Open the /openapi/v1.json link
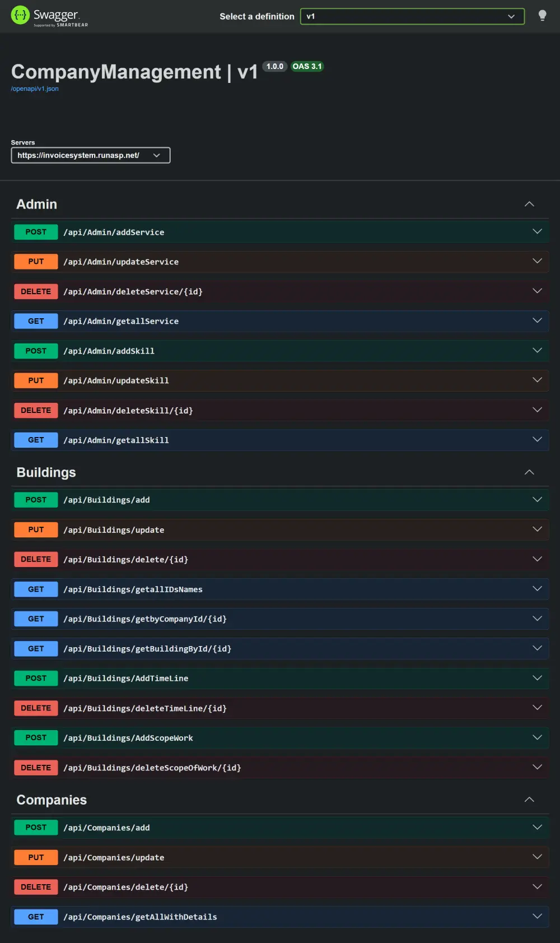This screenshot has height=943, width=560. coord(35,89)
